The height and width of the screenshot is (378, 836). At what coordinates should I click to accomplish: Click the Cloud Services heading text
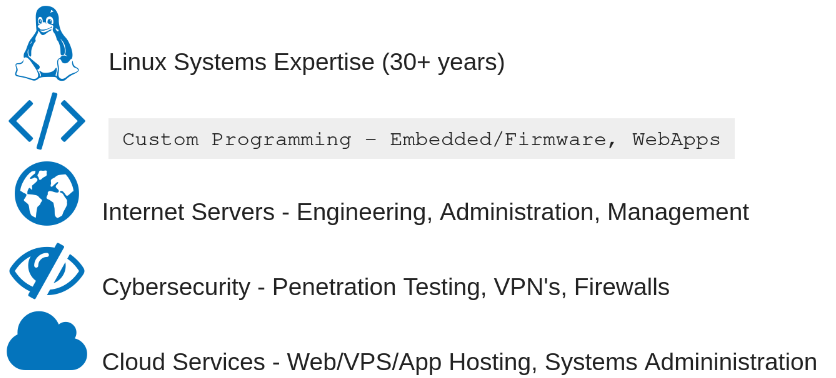pyautogui.click(x=183, y=362)
